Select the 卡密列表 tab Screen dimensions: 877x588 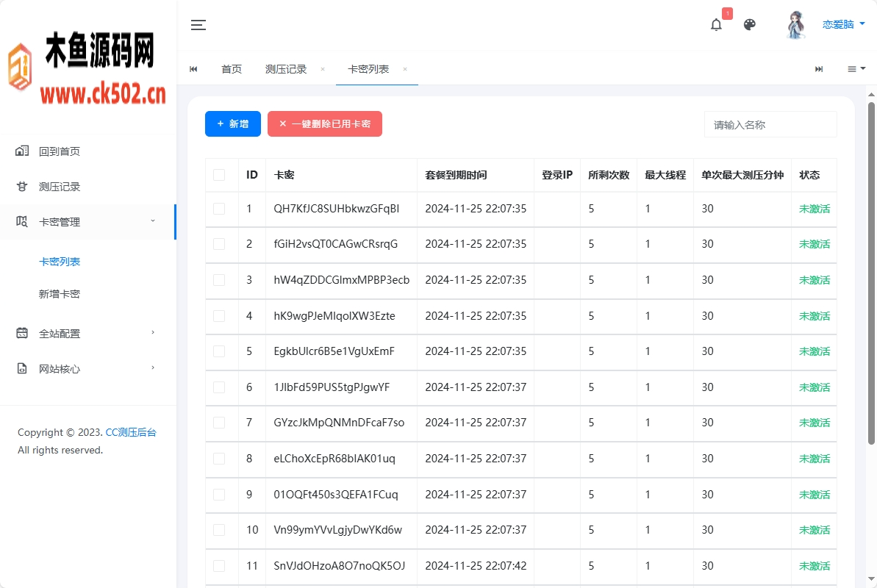[x=368, y=69]
